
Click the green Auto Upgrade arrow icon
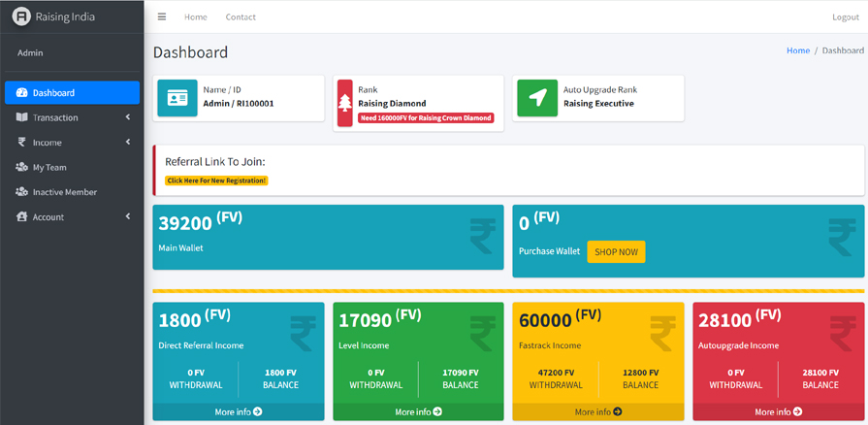pyautogui.click(x=536, y=99)
